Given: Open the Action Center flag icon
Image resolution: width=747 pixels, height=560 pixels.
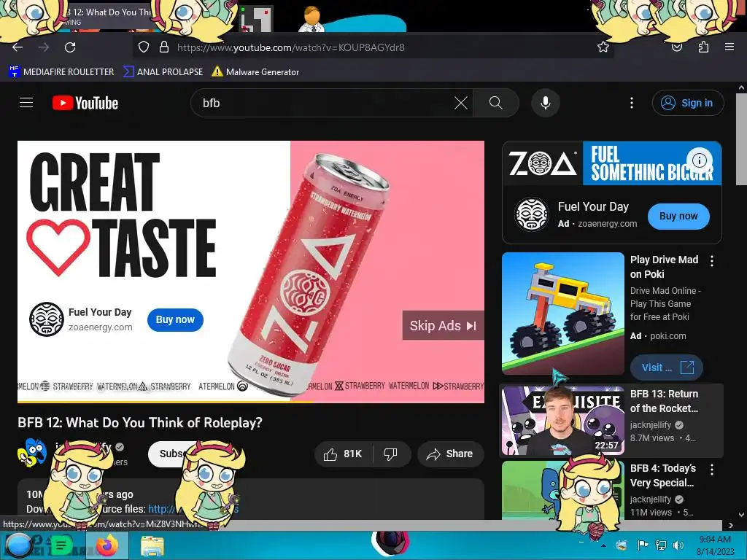Looking at the screenshot, I should pyautogui.click(x=643, y=545).
